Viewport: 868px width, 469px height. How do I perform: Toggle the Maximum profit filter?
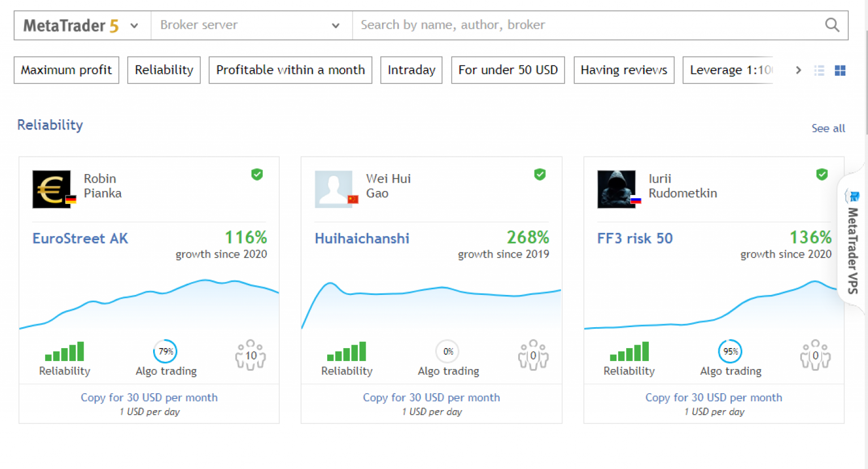click(x=66, y=70)
